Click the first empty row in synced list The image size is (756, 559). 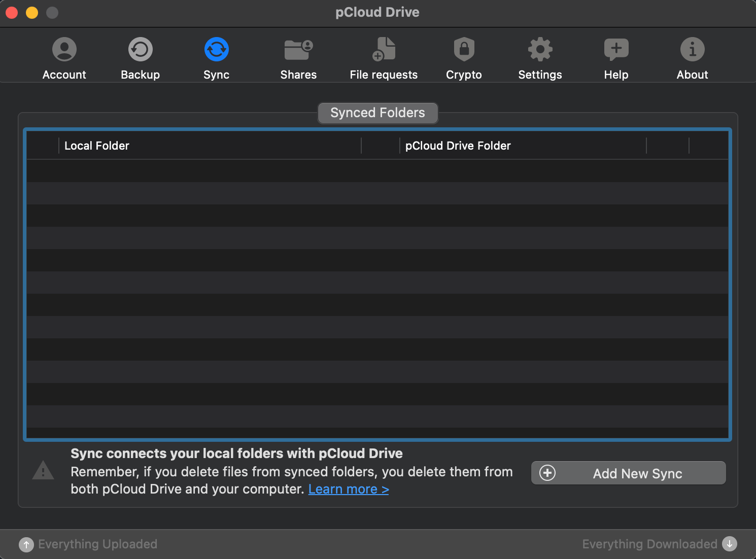click(377, 171)
